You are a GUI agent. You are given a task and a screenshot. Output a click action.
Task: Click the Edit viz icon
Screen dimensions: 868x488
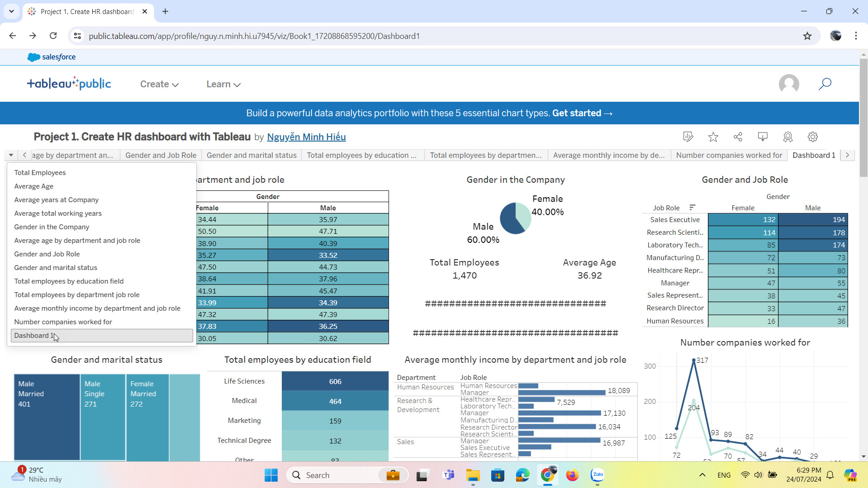coord(688,137)
